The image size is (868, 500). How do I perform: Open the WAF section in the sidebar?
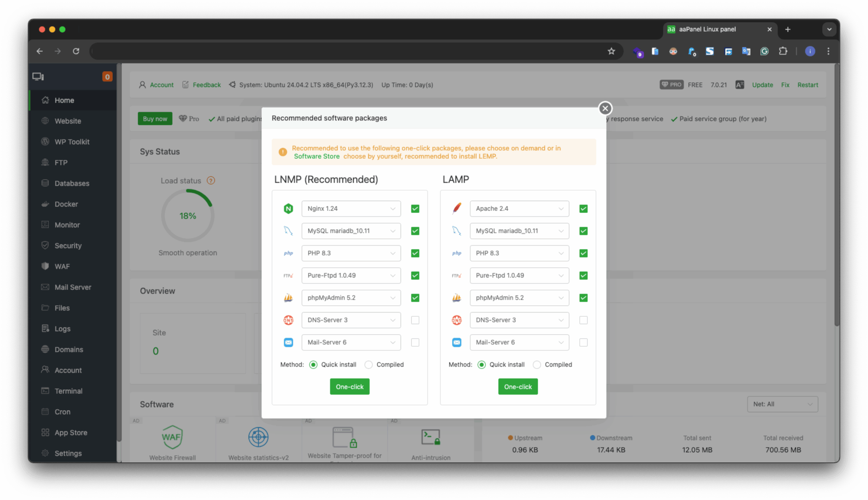click(62, 266)
